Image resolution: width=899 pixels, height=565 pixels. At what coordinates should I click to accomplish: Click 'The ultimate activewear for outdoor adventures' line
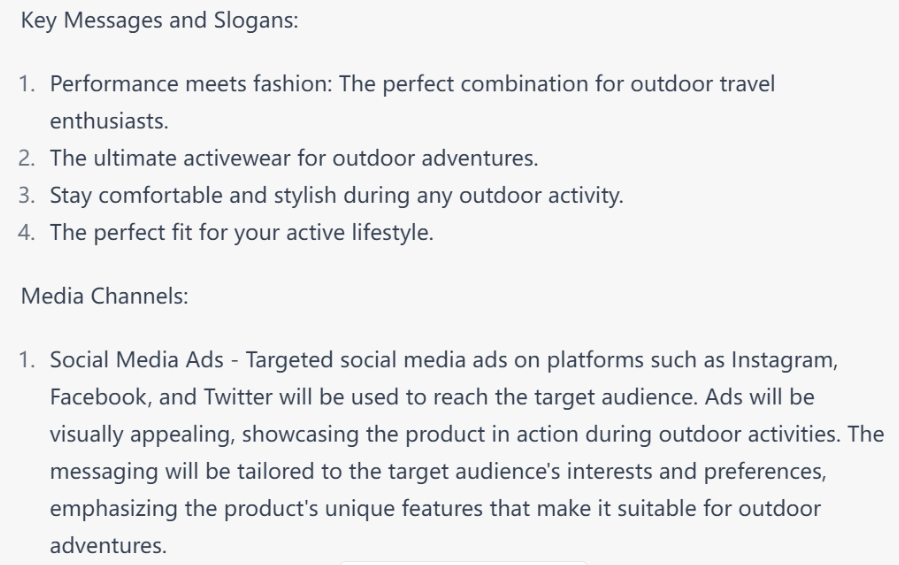pos(294,158)
